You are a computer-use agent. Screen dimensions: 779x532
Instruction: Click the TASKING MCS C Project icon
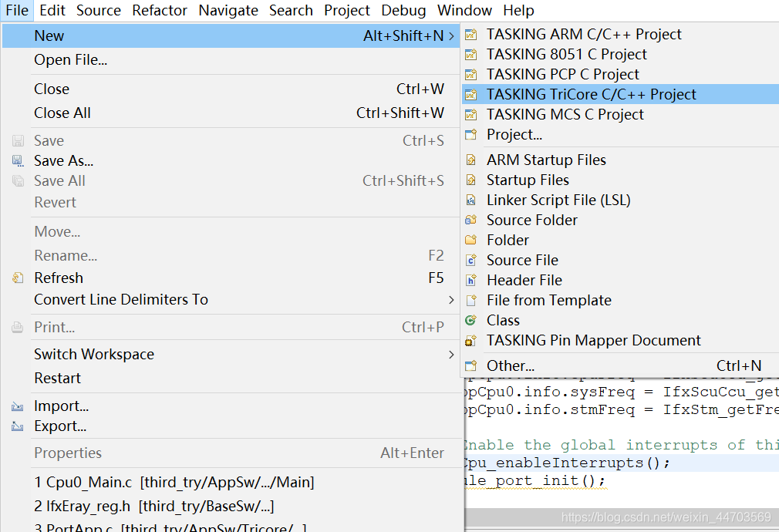tap(470, 115)
